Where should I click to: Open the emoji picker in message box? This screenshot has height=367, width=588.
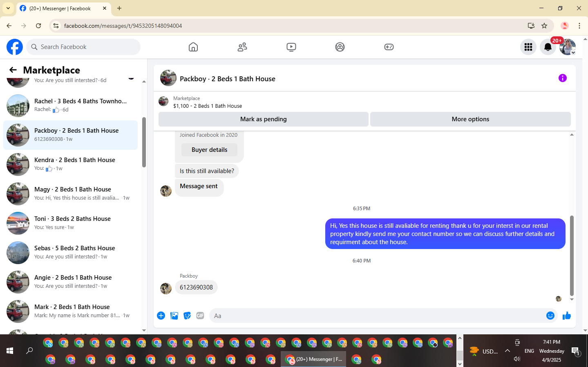[x=550, y=316]
